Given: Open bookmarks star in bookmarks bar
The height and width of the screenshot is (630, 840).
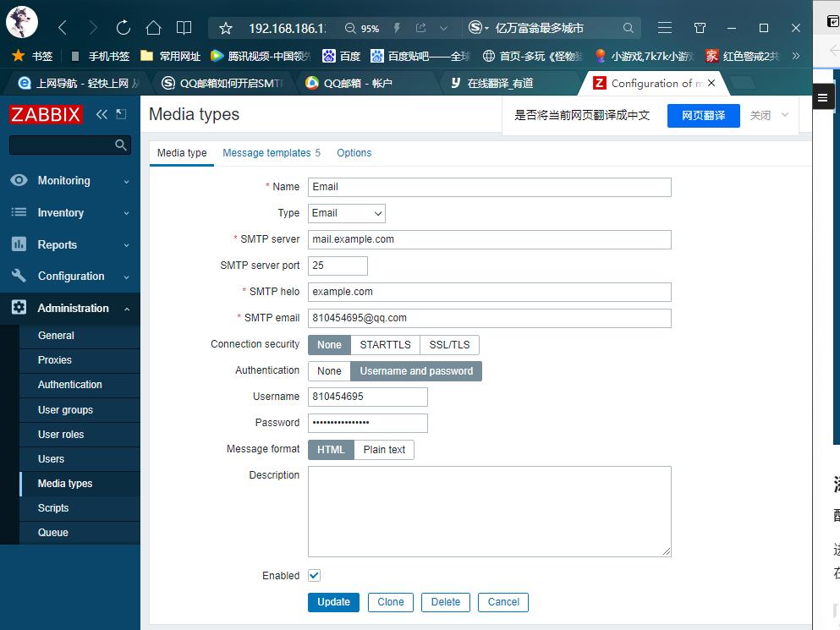Looking at the screenshot, I should pos(19,55).
